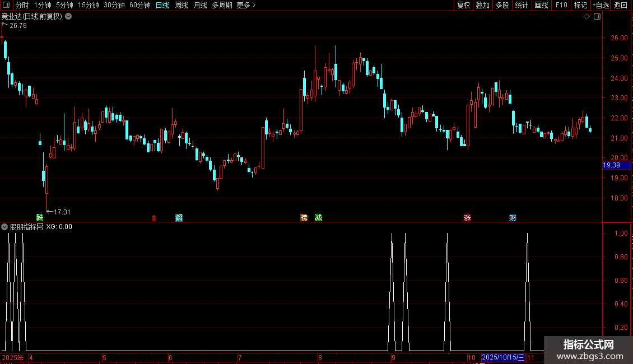Add stock to watchlist with +自选

601,5
